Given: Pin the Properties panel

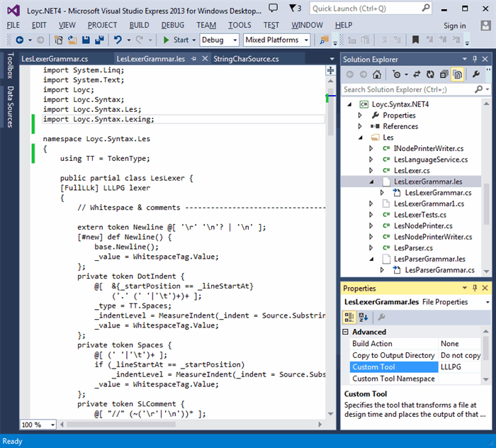Looking at the screenshot, I should tap(475, 288).
